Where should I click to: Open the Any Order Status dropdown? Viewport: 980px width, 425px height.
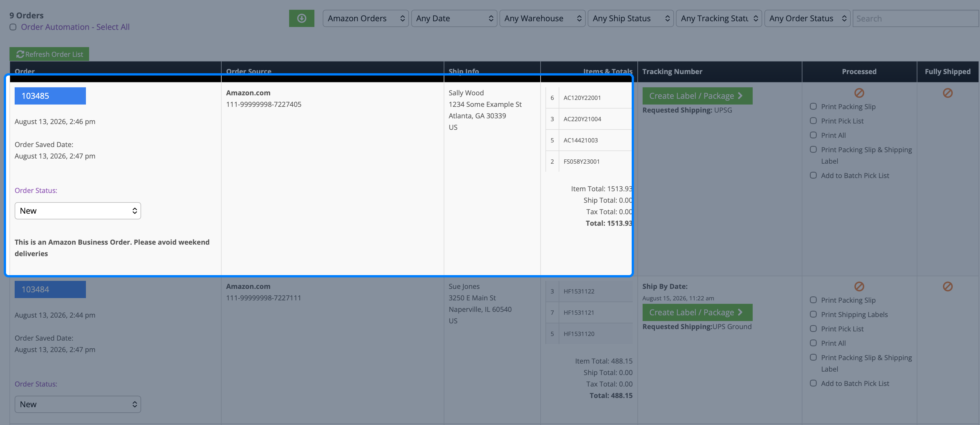point(807,18)
